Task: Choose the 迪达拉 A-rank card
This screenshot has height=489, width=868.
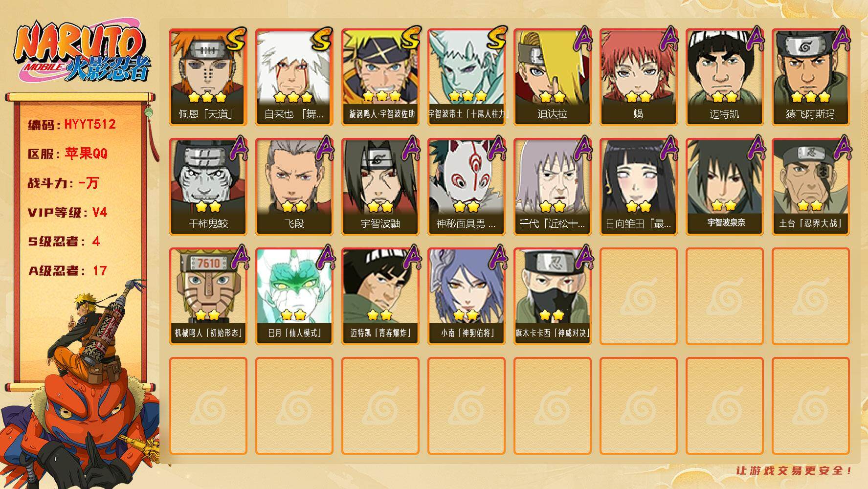Action: (552, 77)
